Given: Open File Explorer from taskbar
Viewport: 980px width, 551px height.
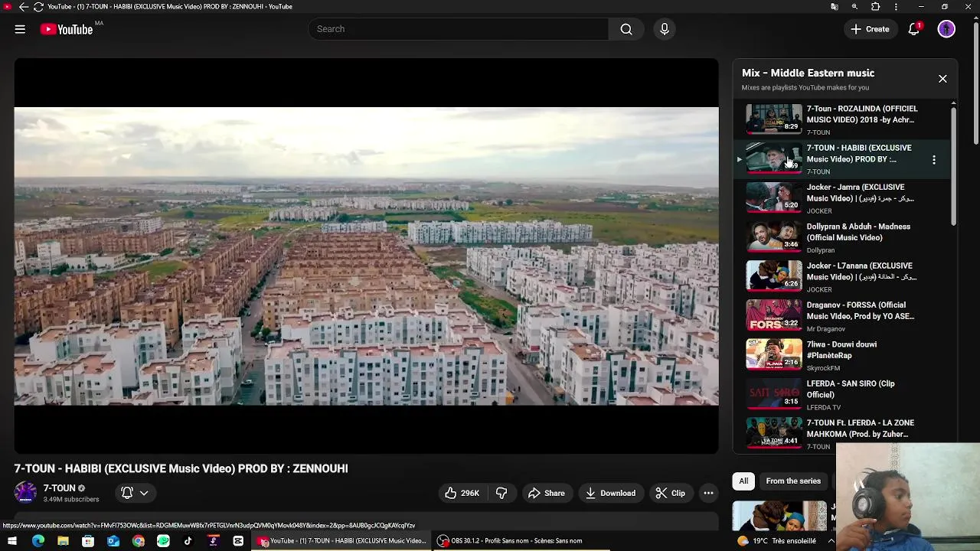Looking at the screenshot, I should 63,541.
